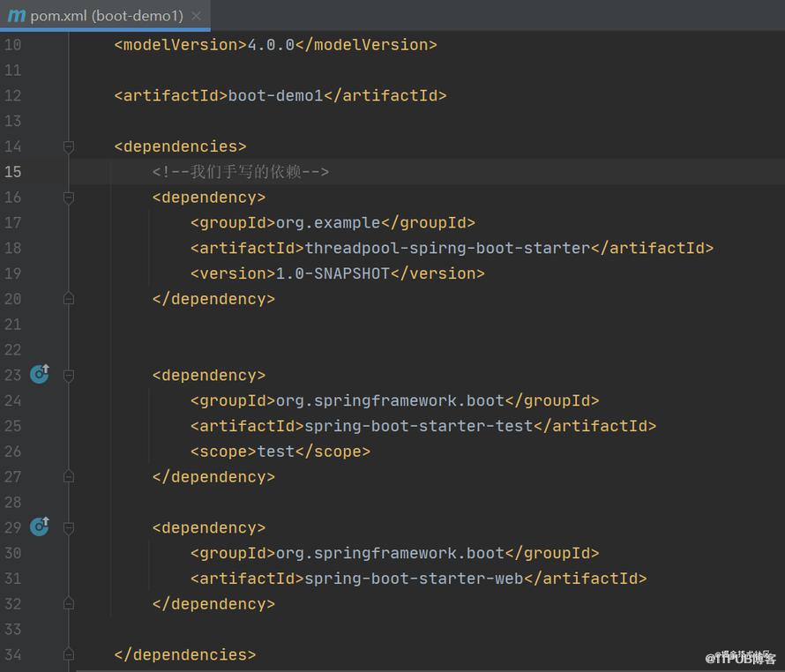This screenshot has height=672, width=785.
Task: Select the pom.xml (boot-demo1) tab
Action: (x=105, y=16)
